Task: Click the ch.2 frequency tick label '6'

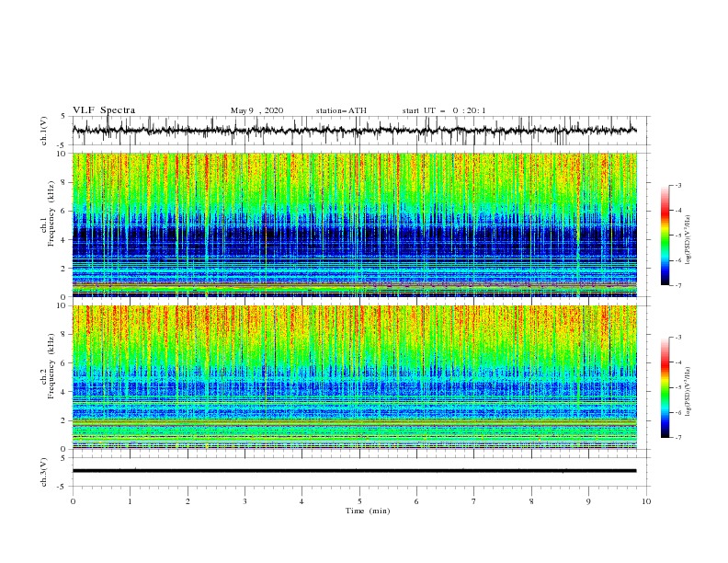Action: [x=64, y=363]
